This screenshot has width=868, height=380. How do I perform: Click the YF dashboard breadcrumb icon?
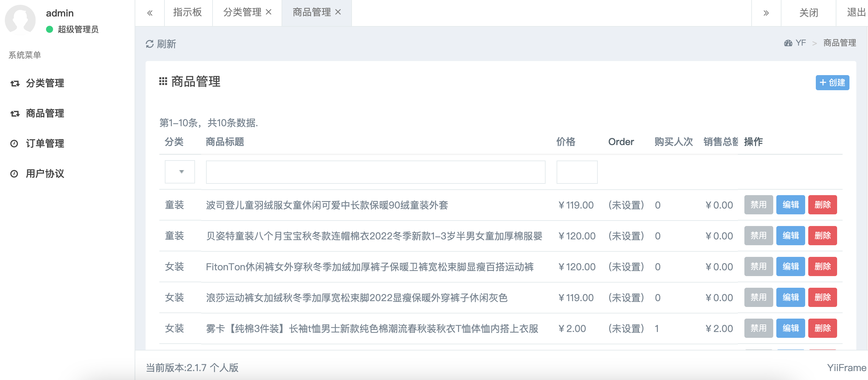pyautogui.click(x=788, y=43)
